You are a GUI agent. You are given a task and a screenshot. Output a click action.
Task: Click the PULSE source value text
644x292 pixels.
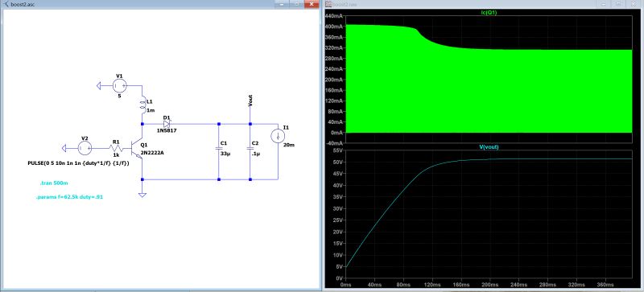(78, 163)
